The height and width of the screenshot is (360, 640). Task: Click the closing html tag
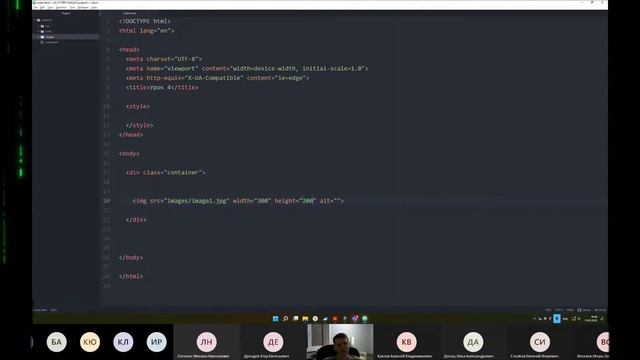[131, 276]
